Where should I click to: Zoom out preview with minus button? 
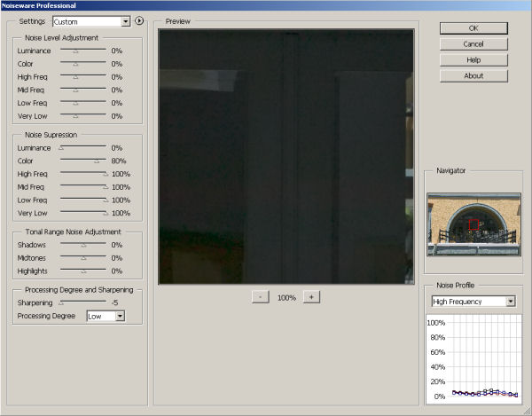(x=261, y=297)
